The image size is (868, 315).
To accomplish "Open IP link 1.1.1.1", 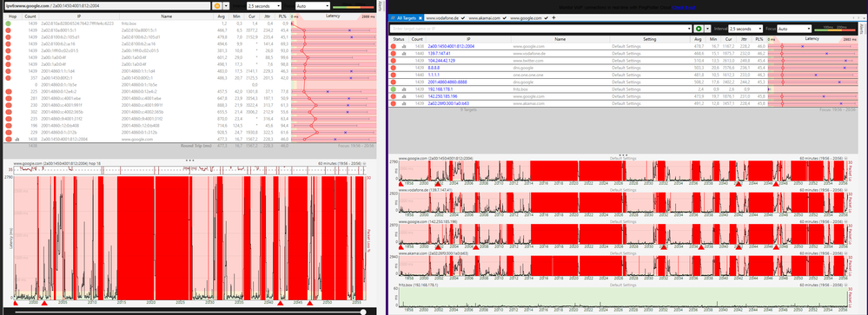I will click(x=434, y=75).
